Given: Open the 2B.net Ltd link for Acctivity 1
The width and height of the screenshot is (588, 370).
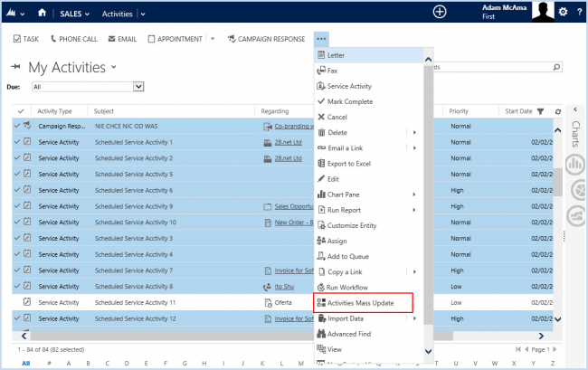Looking at the screenshot, I should tap(288, 142).
